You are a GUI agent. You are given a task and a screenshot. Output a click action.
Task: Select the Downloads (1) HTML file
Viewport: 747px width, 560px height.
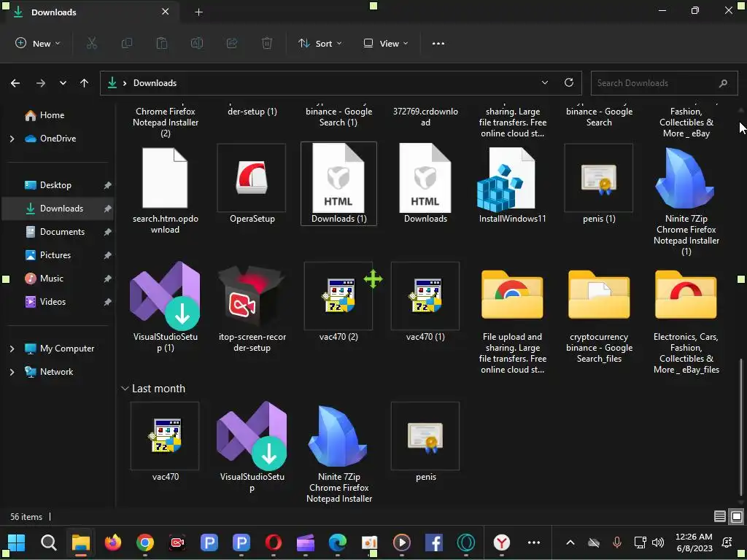[338, 184]
